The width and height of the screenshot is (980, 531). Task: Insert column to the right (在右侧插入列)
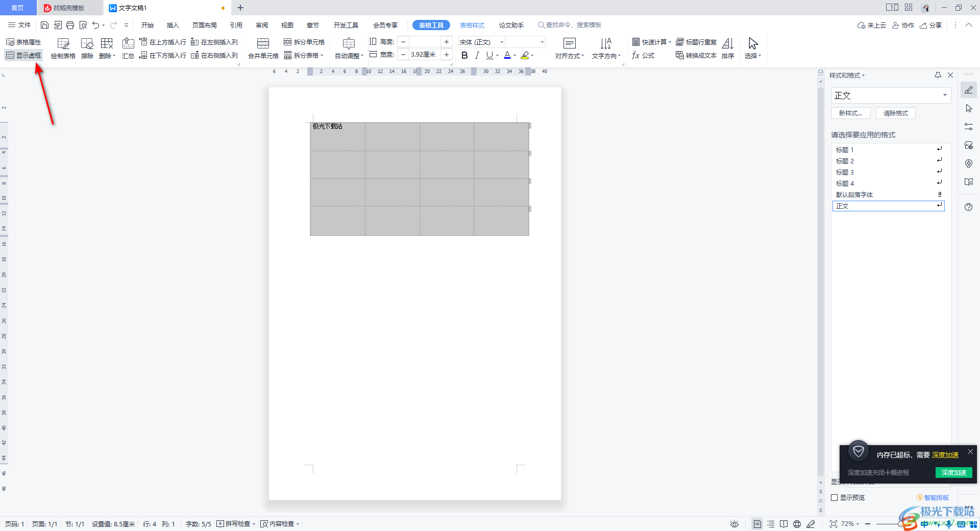(x=214, y=55)
